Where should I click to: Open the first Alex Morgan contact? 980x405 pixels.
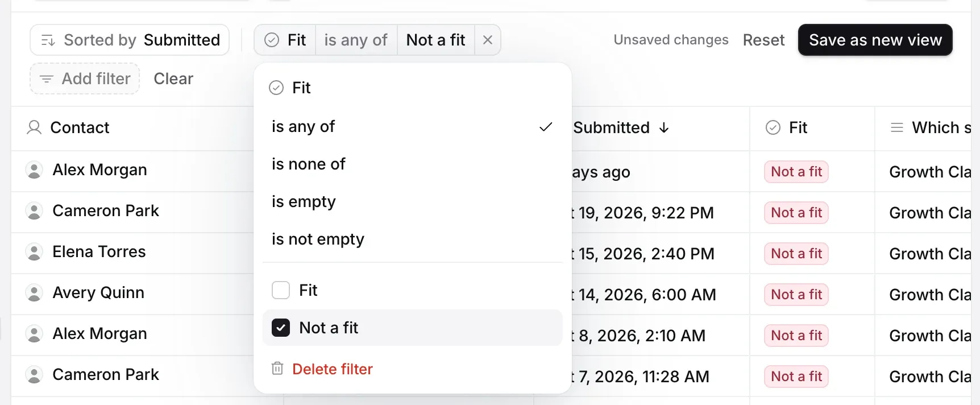(99, 170)
